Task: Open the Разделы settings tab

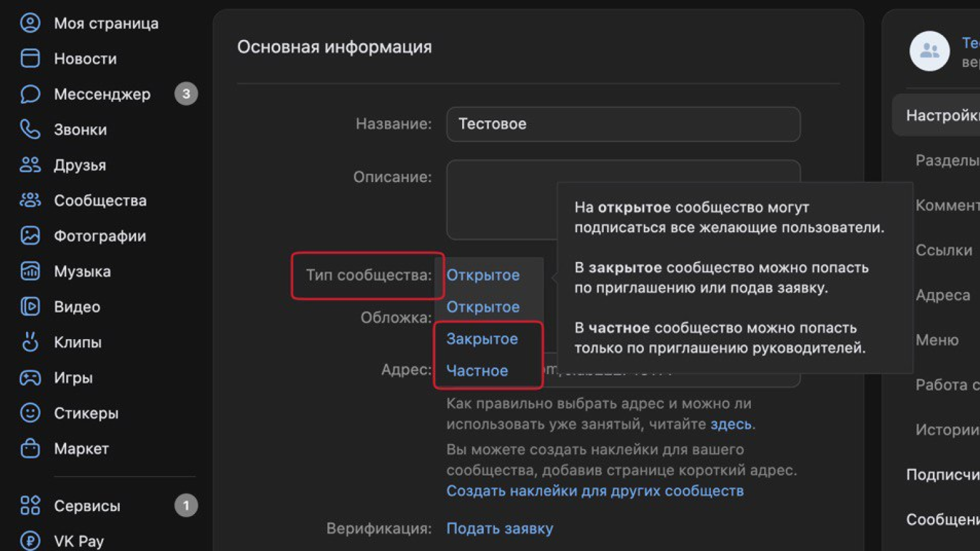Action: pos(947,160)
